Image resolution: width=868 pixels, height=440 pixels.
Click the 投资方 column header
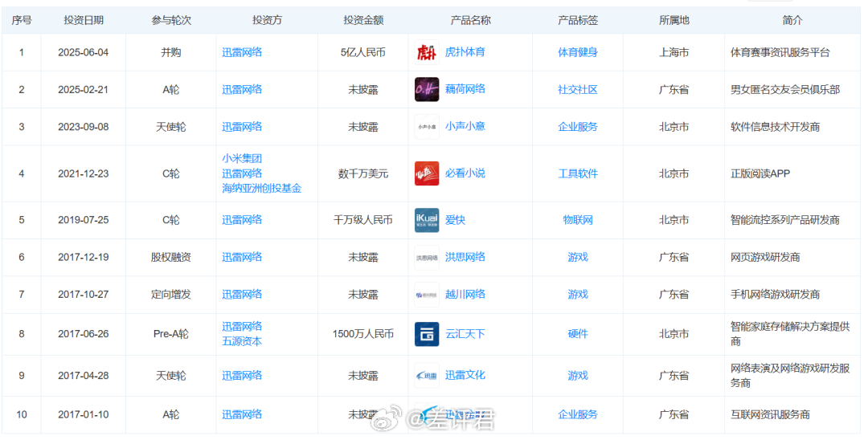[x=267, y=20]
